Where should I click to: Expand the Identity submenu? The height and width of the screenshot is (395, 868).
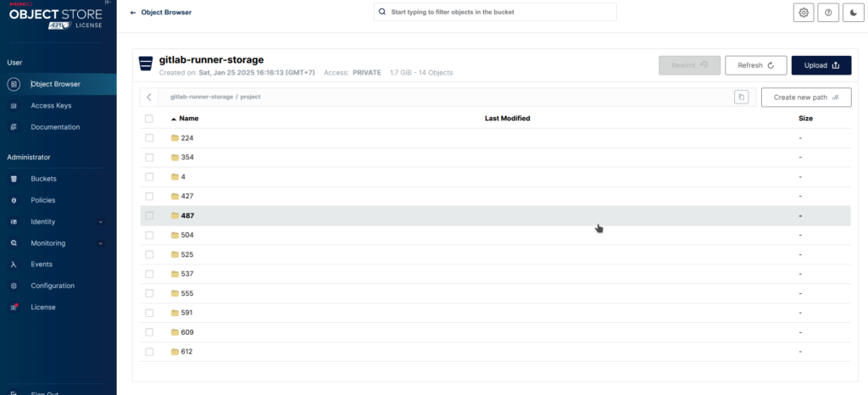pyautogui.click(x=101, y=222)
